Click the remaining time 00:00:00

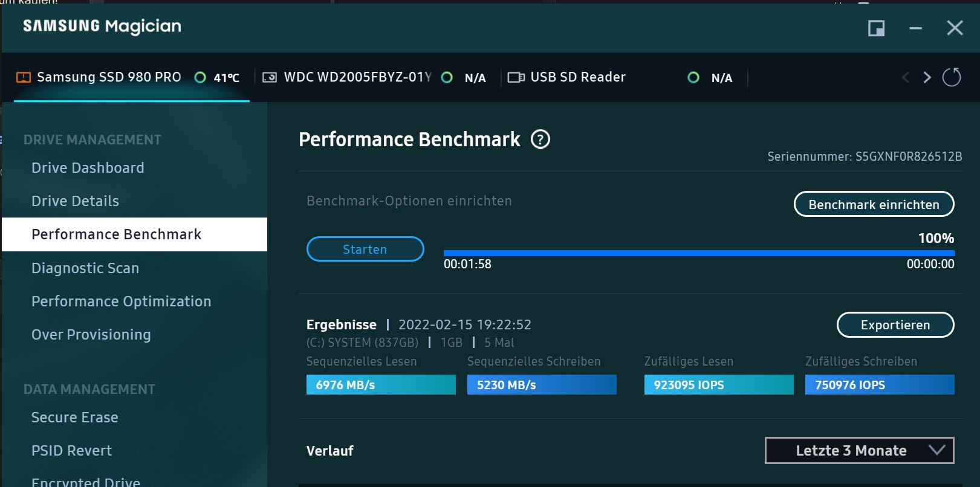[930, 264]
